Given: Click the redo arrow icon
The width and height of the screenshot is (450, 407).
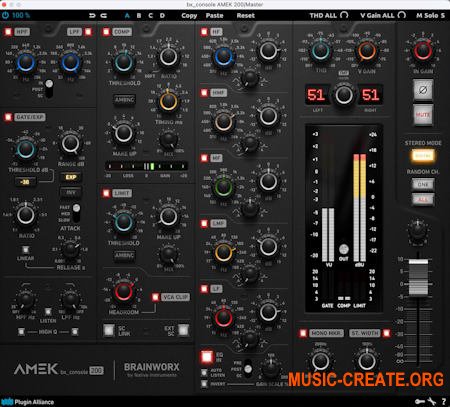Looking at the screenshot, I should pyautogui.click(x=104, y=15).
